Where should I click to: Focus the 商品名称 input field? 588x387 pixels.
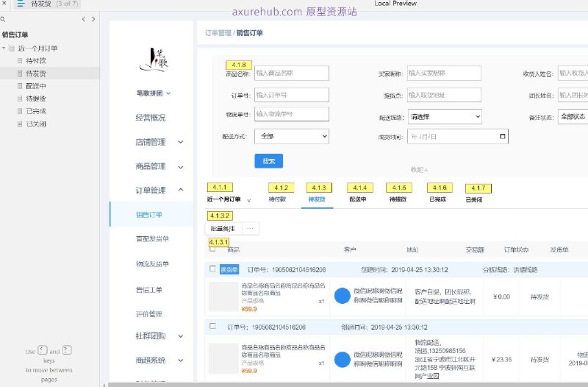[291, 73]
